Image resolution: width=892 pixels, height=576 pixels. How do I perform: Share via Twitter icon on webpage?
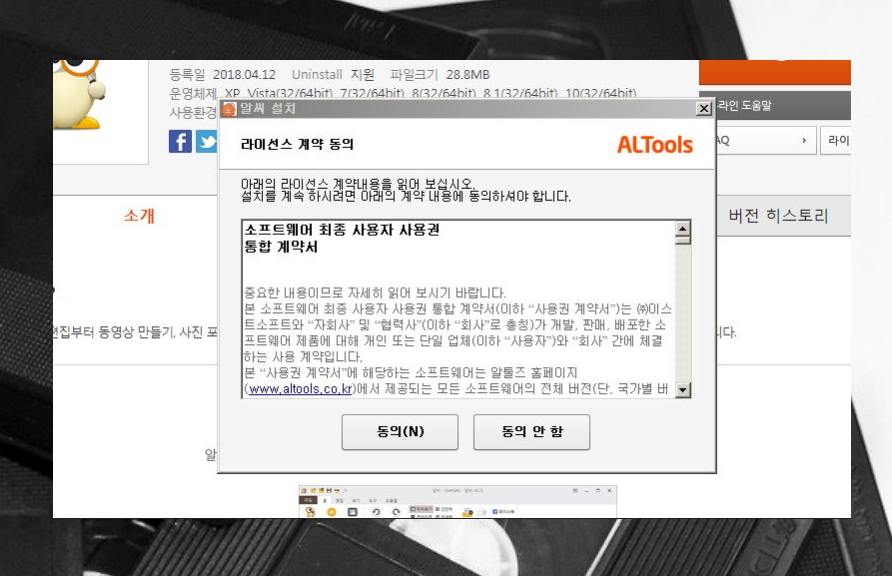click(207, 141)
